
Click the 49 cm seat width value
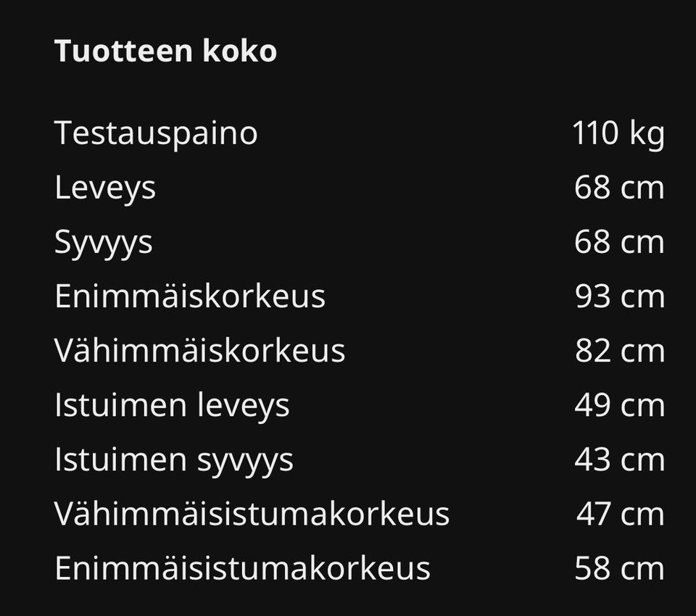619,405
